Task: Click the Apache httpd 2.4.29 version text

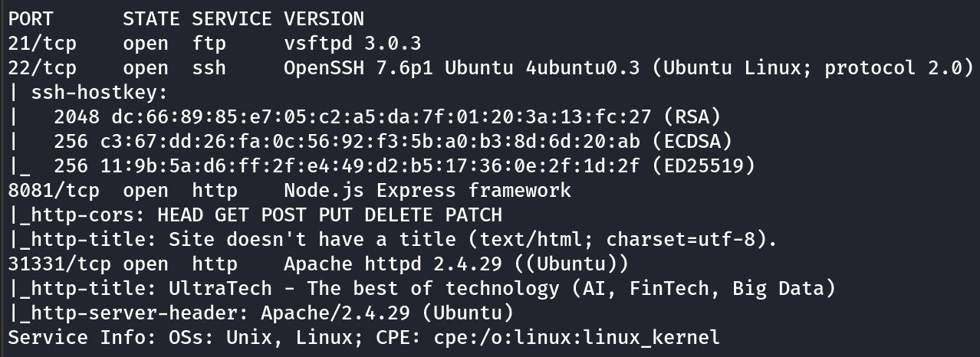Action: [455, 264]
